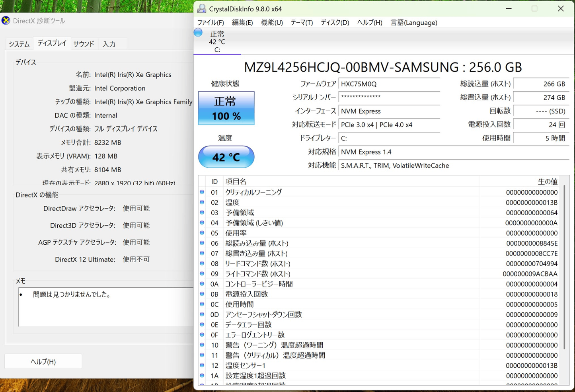Click the 8232 MB memory total value

107,142
